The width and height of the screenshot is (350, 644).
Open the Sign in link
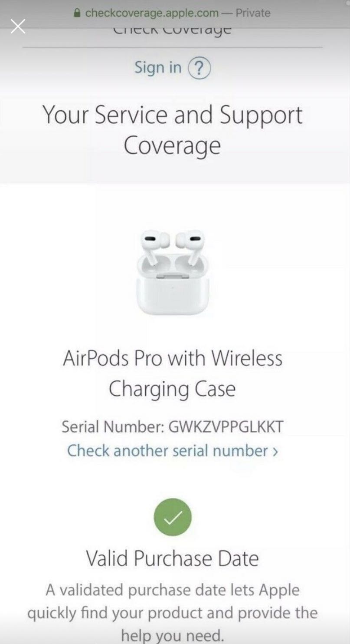[158, 68]
